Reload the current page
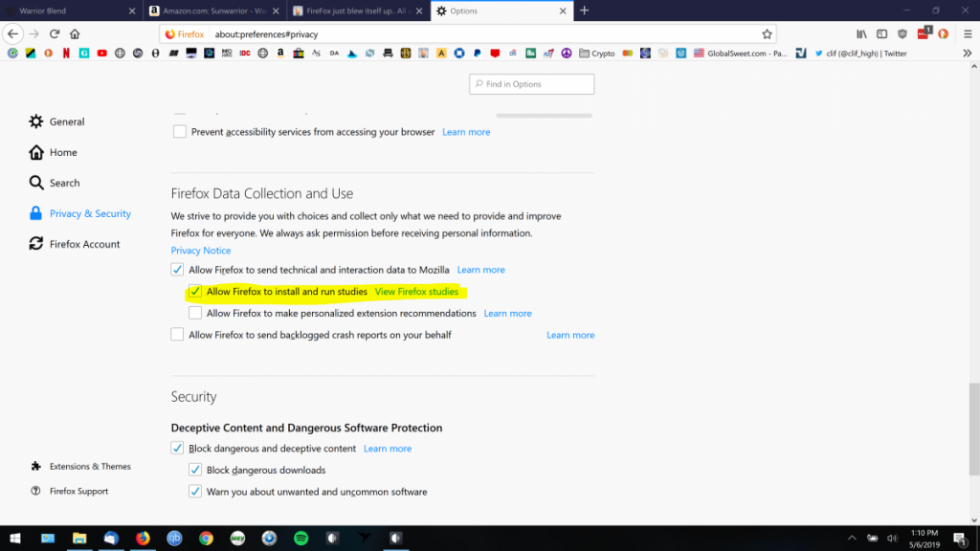The height and width of the screenshot is (551, 980). 55,33
